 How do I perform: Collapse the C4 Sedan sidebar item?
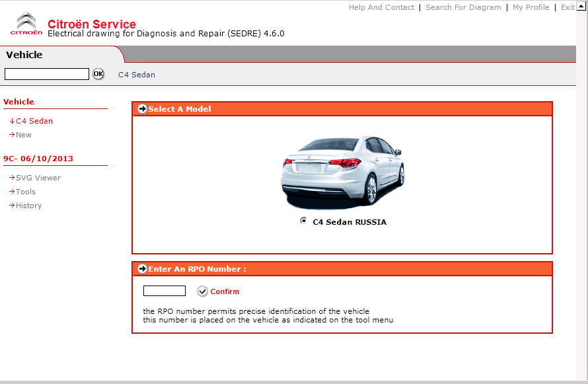tap(31, 121)
